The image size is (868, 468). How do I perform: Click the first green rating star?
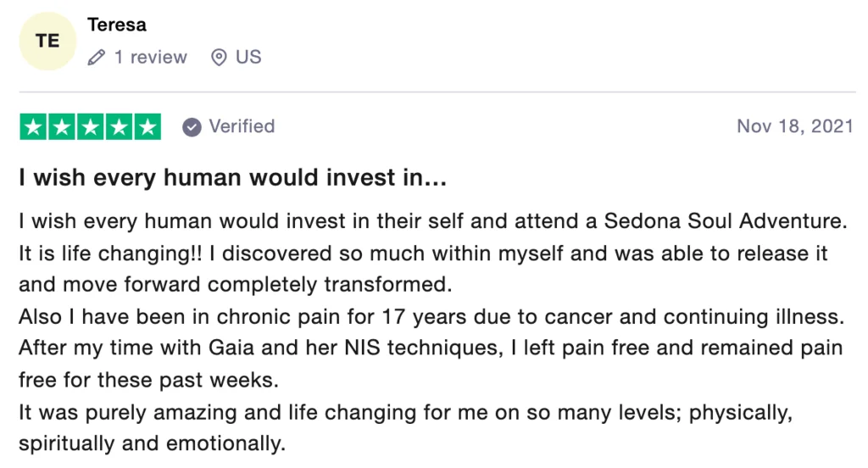click(x=33, y=126)
